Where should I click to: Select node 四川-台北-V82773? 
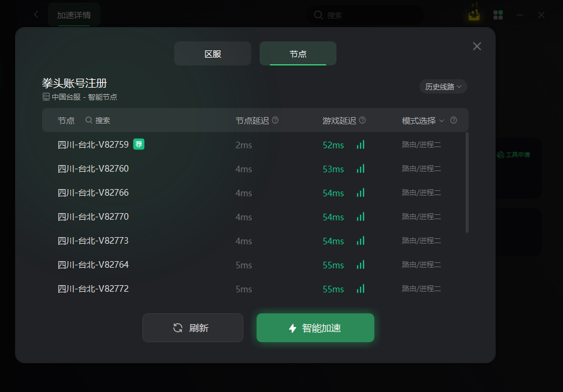pyautogui.click(x=93, y=241)
